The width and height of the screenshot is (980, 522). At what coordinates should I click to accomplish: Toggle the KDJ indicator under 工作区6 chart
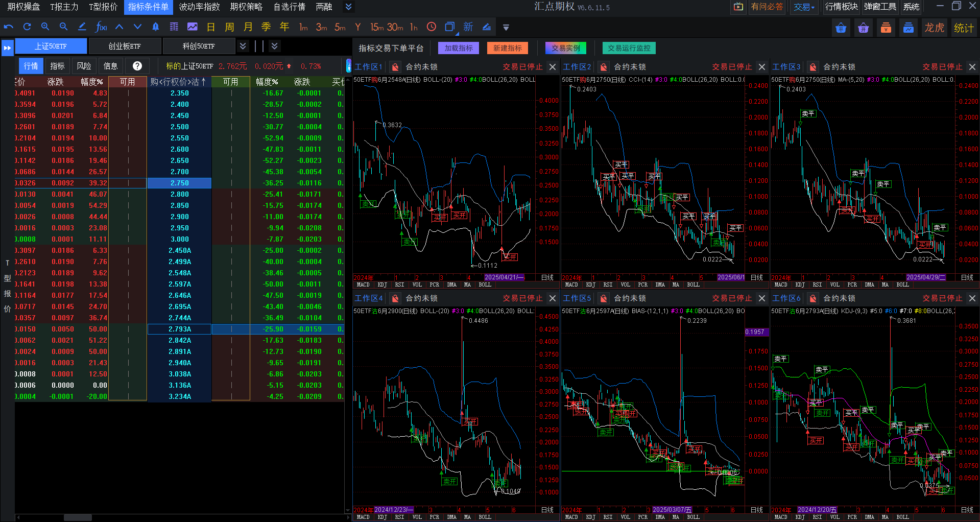click(800, 517)
